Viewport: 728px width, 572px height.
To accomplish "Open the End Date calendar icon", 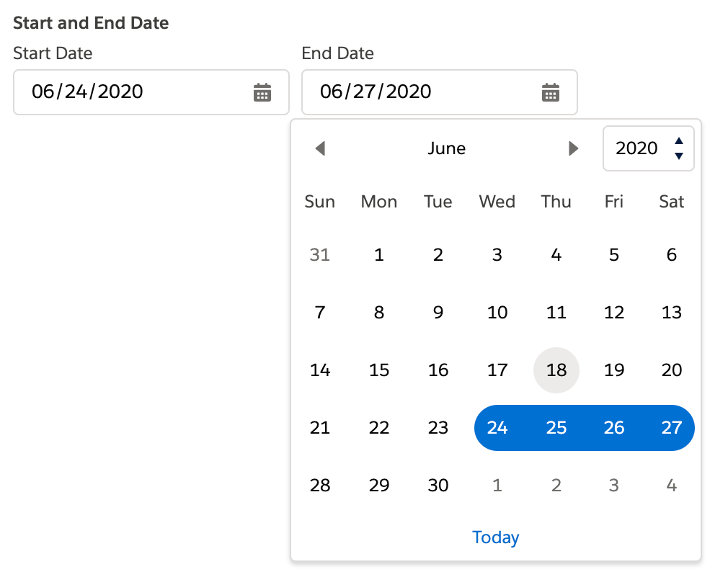I will click(x=550, y=92).
